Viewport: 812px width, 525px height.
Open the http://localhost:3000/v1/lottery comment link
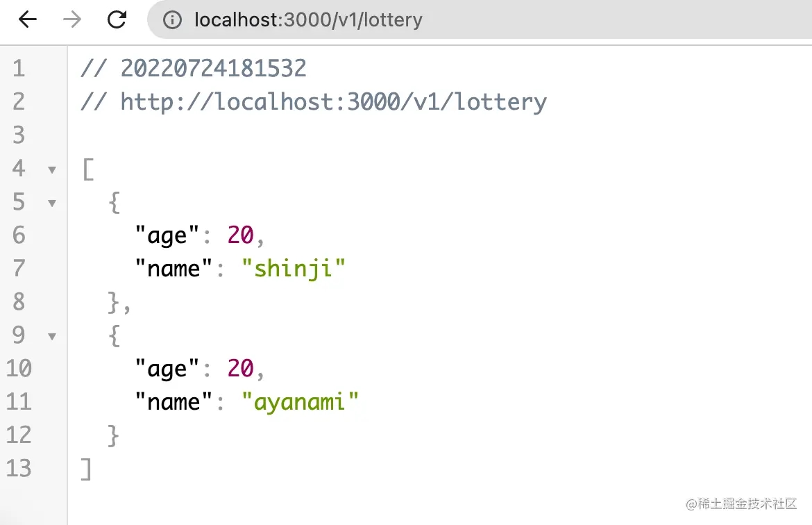(333, 102)
